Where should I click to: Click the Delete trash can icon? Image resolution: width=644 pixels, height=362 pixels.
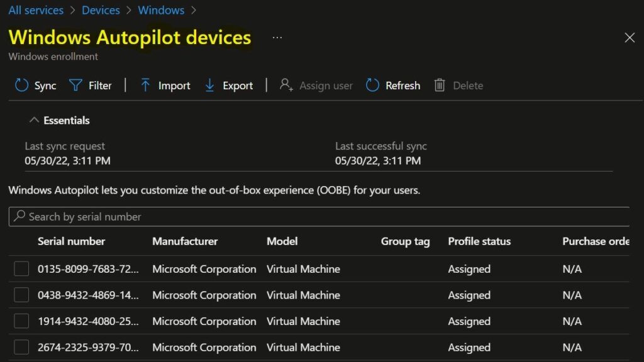440,85
